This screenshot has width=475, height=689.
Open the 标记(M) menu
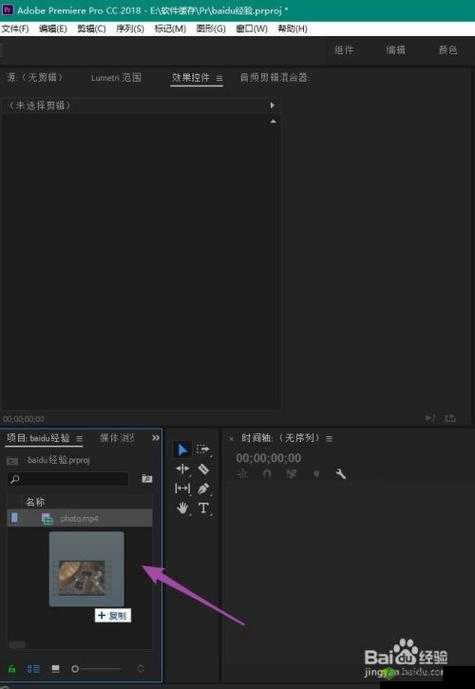[170, 29]
